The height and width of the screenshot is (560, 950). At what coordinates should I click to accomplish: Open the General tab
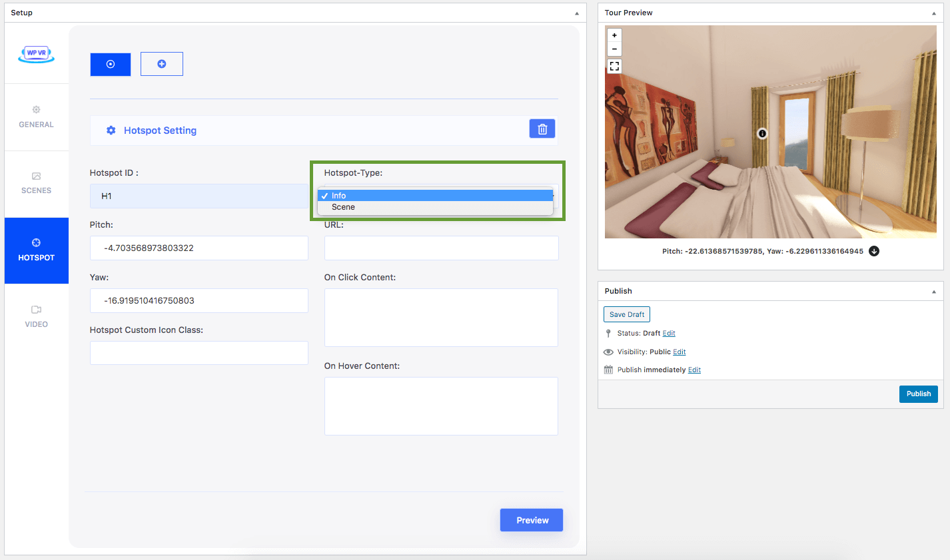[x=37, y=117]
